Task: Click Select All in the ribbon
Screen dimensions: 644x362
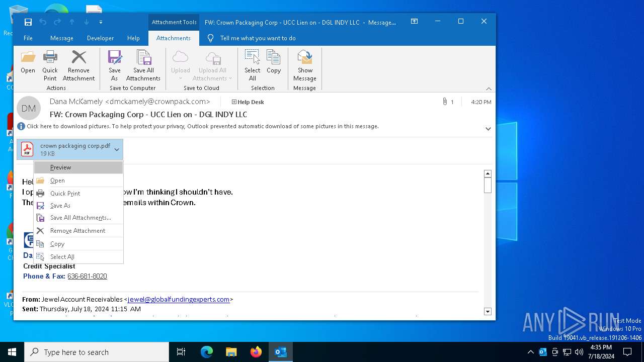Action: coord(252,65)
